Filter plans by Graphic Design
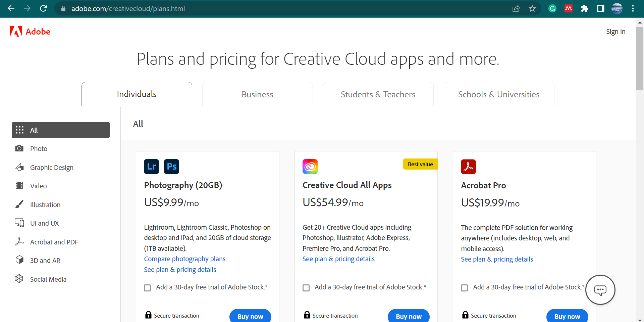The image size is (644, 322). pos(61,168)
